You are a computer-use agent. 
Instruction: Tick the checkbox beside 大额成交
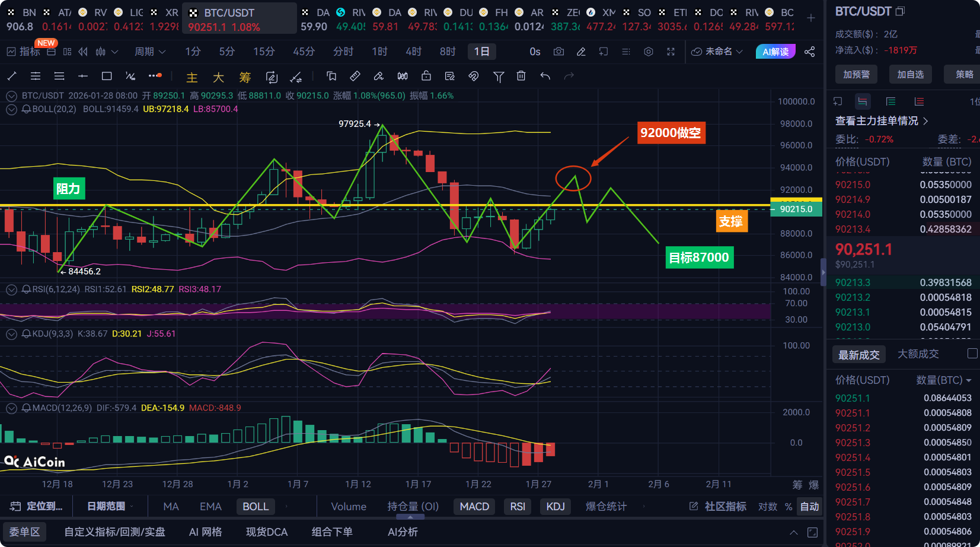pyautogui.click(x=972, y=354)
